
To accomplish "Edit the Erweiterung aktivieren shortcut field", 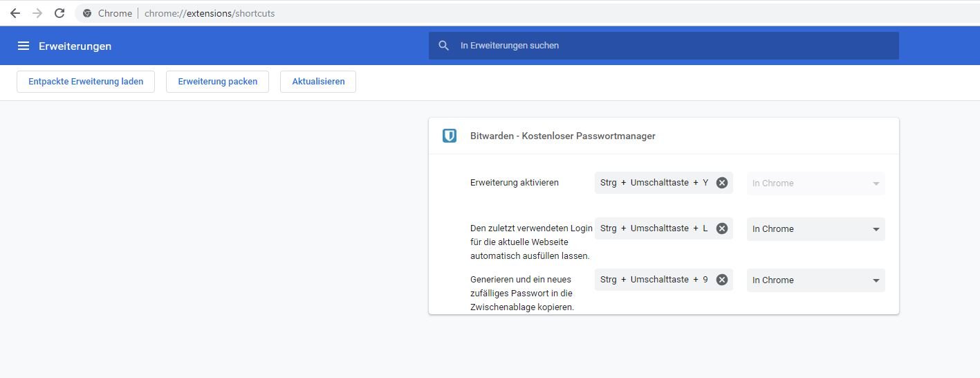I will click(654, 183).
